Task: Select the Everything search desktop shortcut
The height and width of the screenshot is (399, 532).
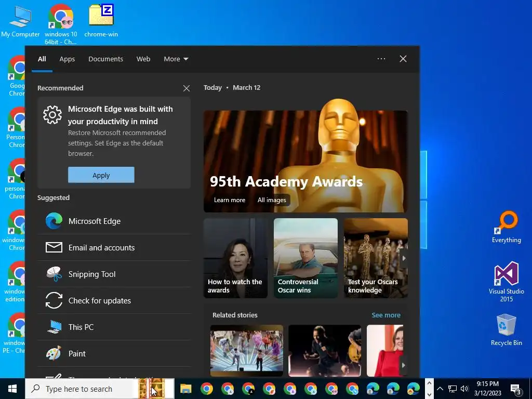Action: pyautogui.click(x=506, y=228)
